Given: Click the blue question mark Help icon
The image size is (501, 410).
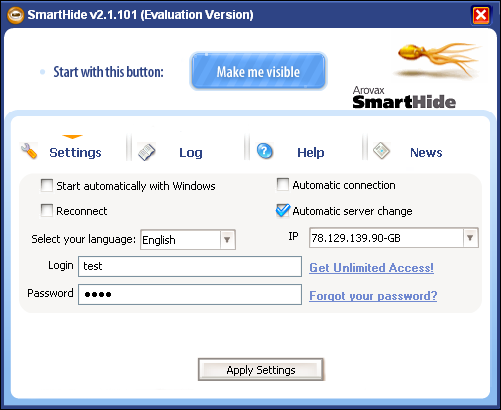Looking at the screenshot, I should [x=265, y=151].
